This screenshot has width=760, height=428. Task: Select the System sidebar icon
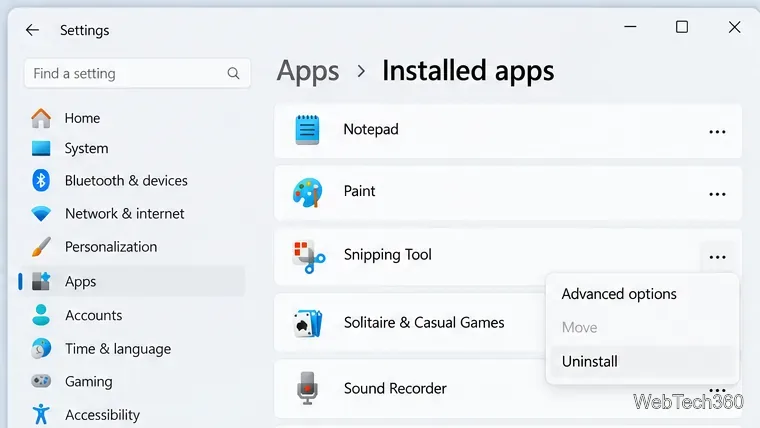(x=41, y=148)
